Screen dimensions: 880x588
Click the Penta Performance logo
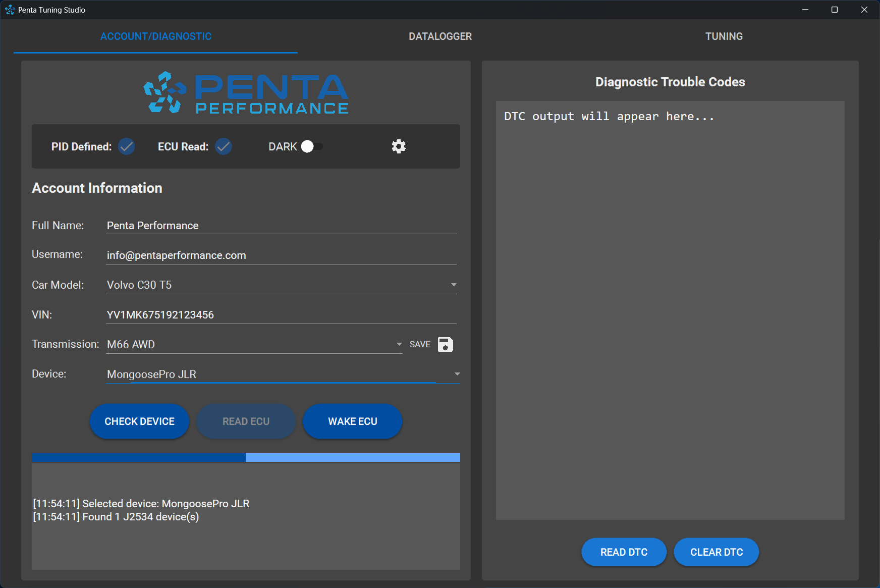pos(246,93)
